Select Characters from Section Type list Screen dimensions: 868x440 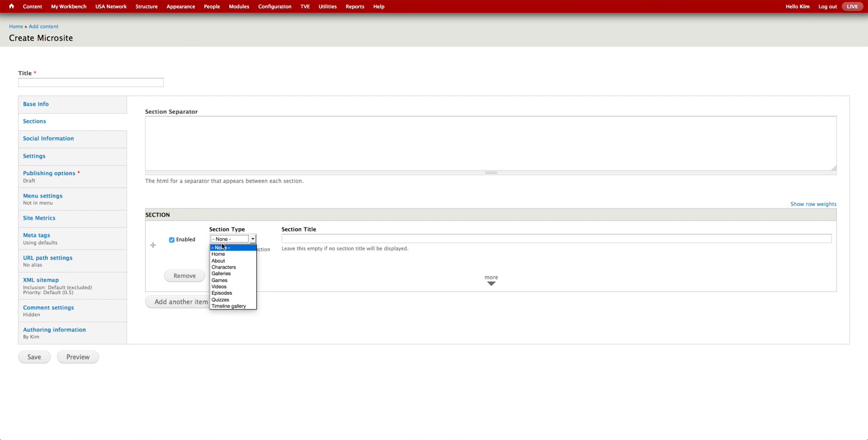click(223, 267)
